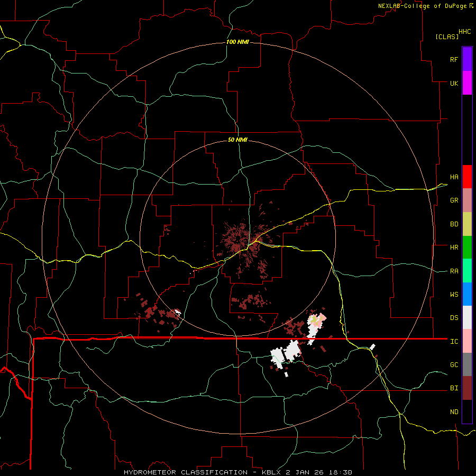Click the BI brown legend swatch
The width and height of the screenshot is (476, 476).
467,388
